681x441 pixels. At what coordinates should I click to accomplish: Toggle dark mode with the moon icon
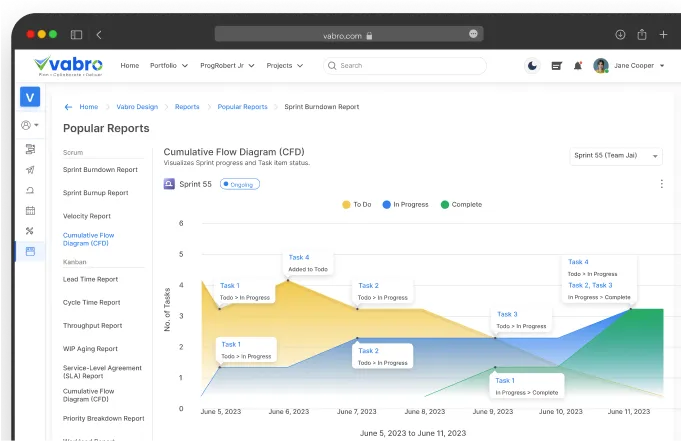click(x=532, y=66)
